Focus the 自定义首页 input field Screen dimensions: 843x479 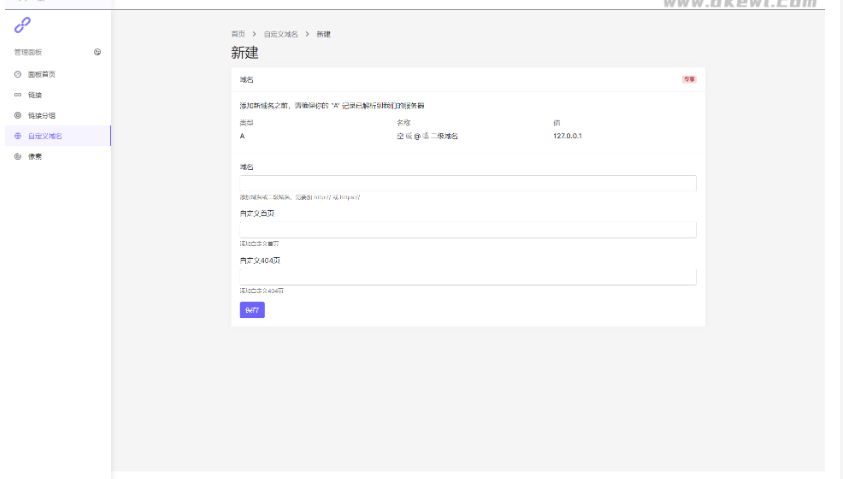[468, 230]
